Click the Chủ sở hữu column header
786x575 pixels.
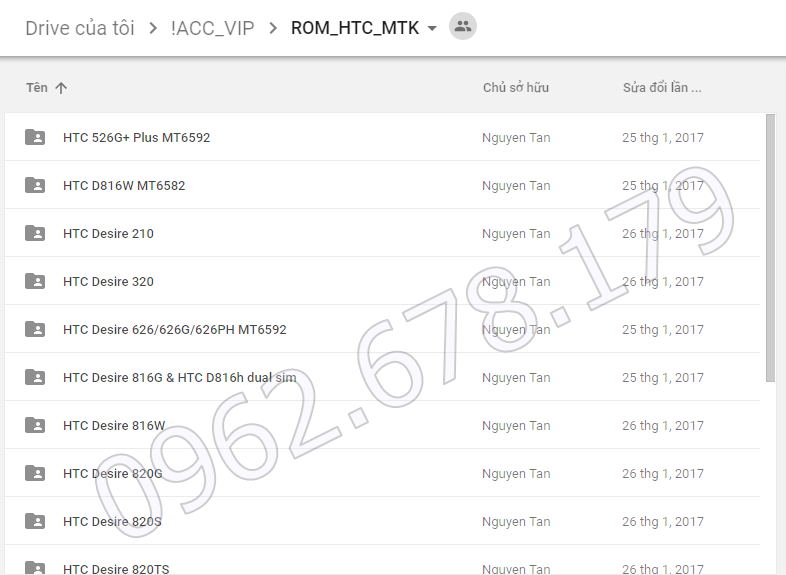click(x=516, y=88)
